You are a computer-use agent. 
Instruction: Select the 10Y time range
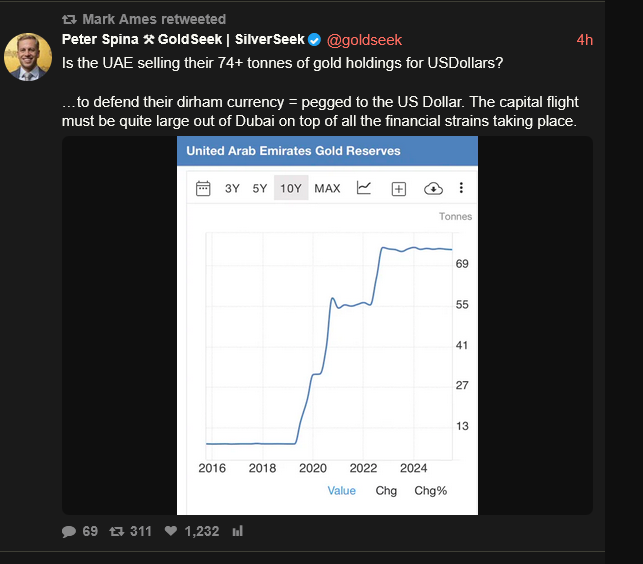tap(291, 188)
